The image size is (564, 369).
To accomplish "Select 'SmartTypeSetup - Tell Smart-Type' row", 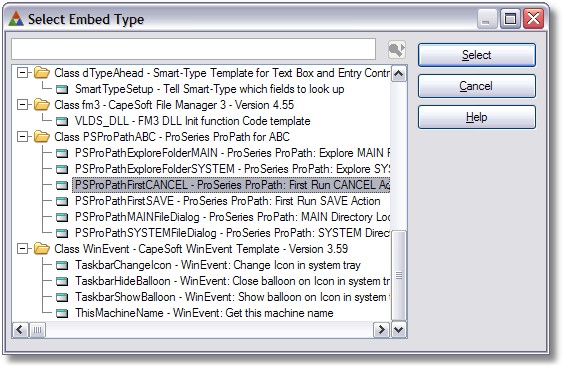I will (209, 89).
